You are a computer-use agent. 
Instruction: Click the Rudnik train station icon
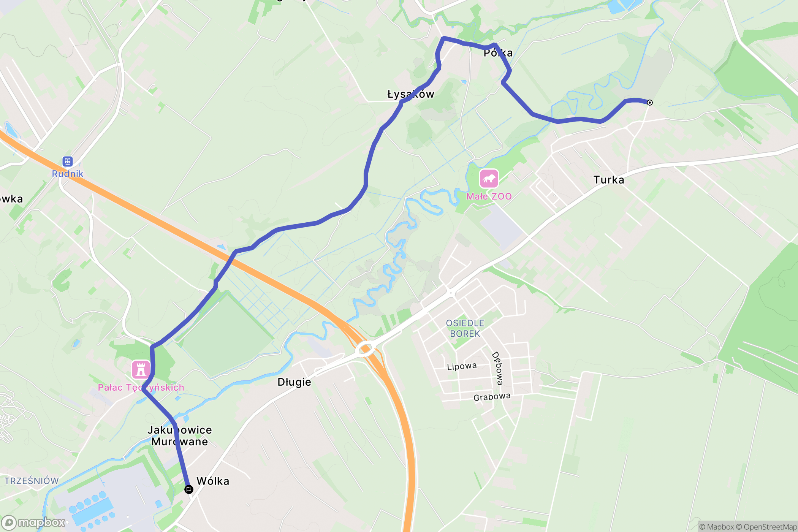pyautogui.click(x=68, y=161)
